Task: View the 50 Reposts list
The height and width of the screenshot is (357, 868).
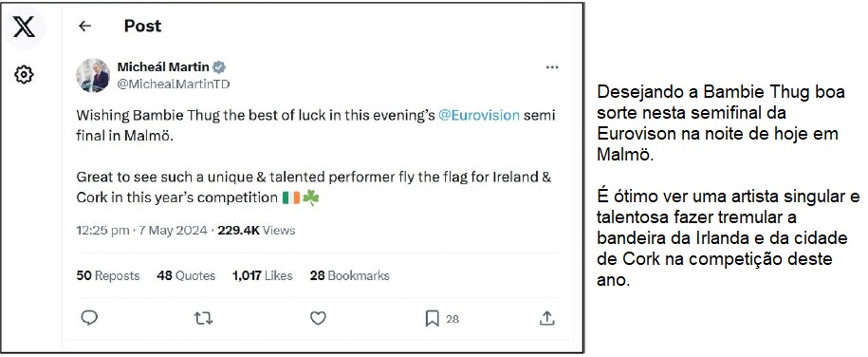Action: click(108, 275)
